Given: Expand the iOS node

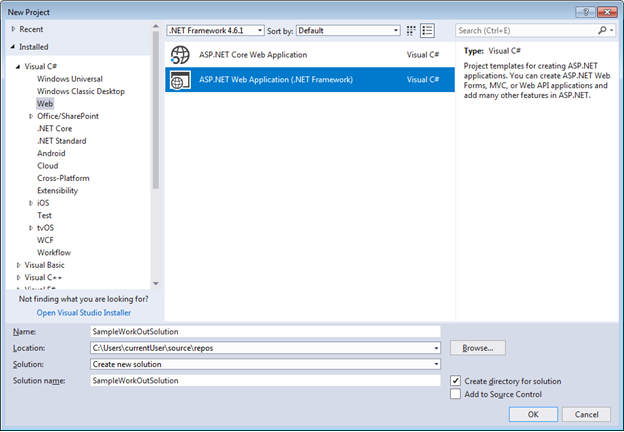Looking at the screenshot, I should click(x=31, y=203).
